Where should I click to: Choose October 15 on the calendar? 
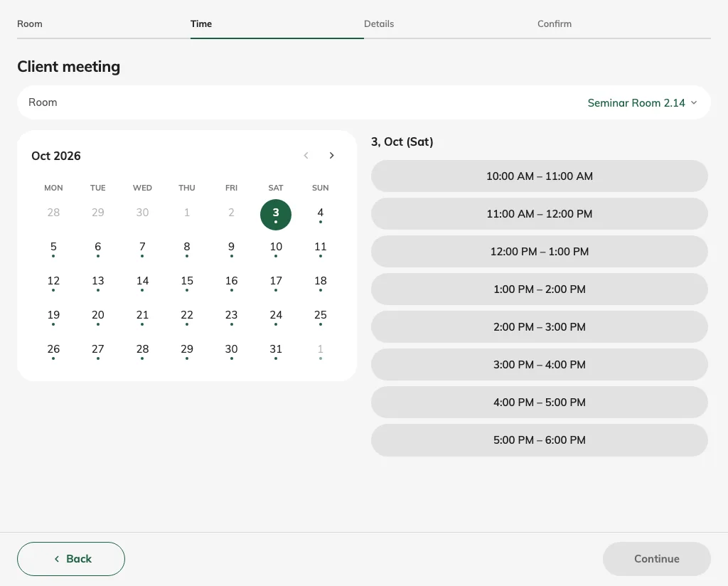pos(187,283)
